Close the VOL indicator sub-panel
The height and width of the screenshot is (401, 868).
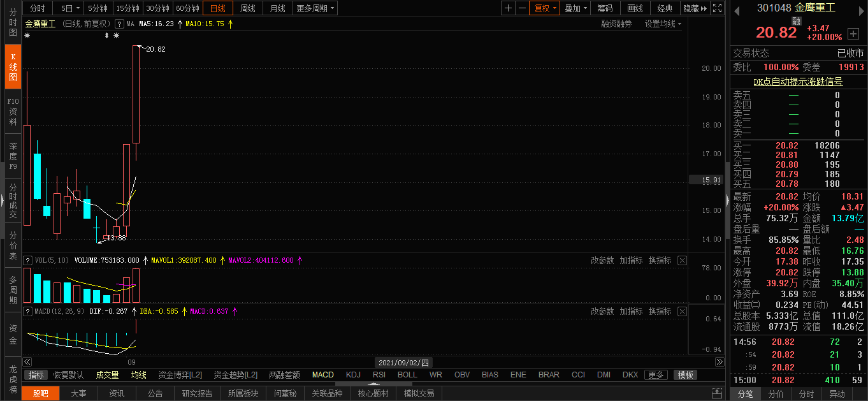pyautogui.click(x=682, y=260)
